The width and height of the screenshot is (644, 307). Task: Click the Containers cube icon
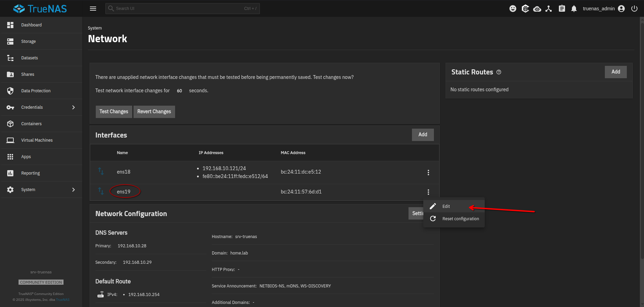coord(10,124)
